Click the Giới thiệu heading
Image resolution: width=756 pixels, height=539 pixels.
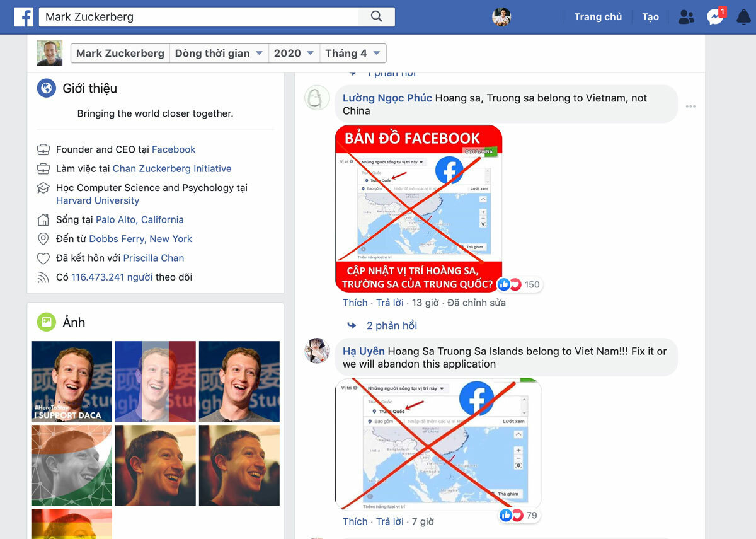point(90,88)
